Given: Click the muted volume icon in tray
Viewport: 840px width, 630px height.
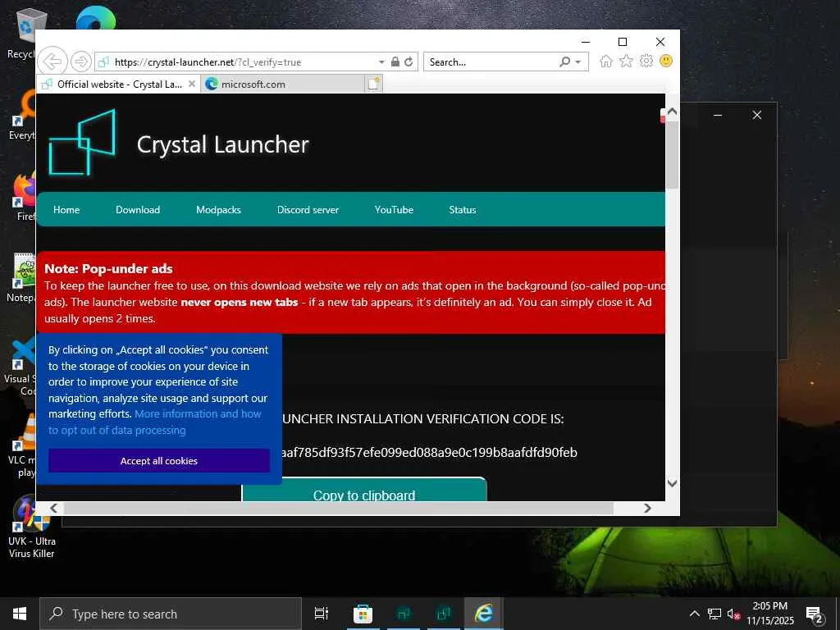Looking at the screenshot, I should click(733, 614).
